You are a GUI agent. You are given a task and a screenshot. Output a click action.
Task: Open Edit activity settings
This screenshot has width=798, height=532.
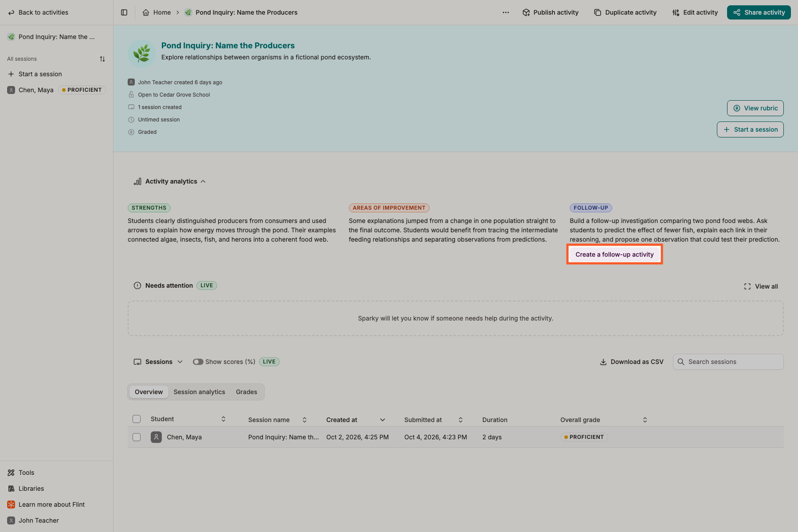coord(695,12)
